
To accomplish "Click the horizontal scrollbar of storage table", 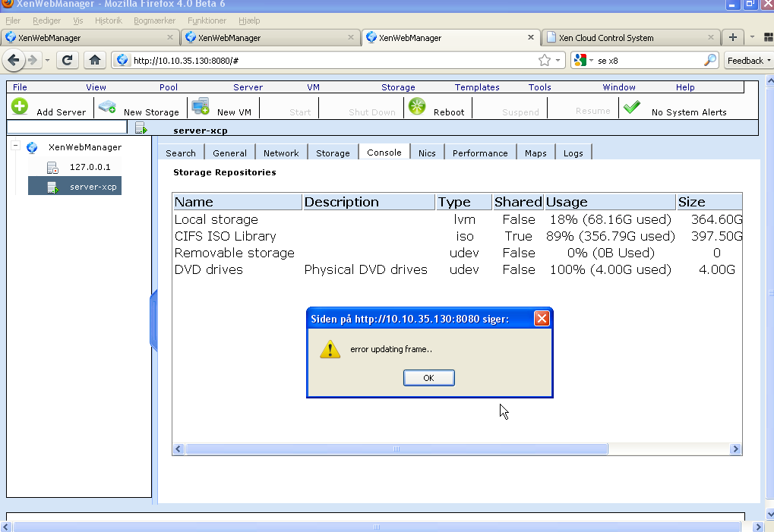I will (x=396, y=449).
